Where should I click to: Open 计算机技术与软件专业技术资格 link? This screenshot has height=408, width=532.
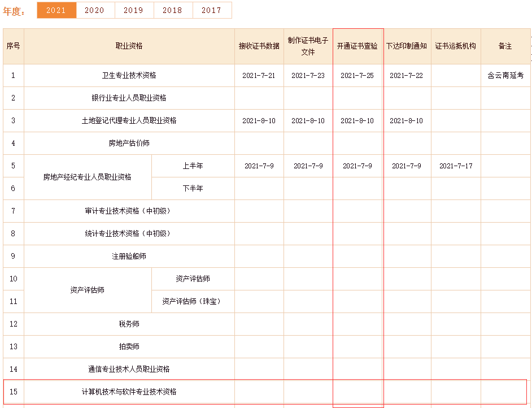point(129,392)
